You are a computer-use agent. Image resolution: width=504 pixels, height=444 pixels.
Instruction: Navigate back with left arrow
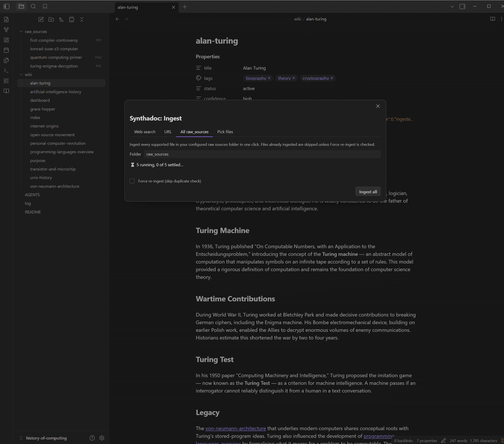[117, 19]
